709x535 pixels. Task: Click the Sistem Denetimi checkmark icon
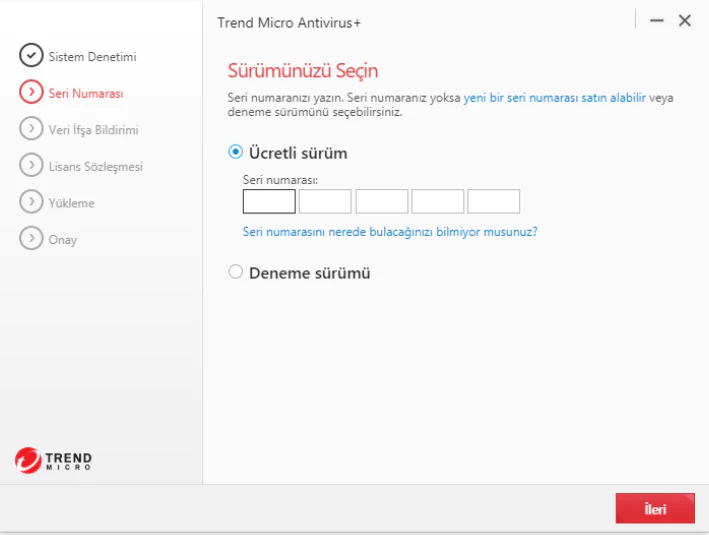(32, 56)
